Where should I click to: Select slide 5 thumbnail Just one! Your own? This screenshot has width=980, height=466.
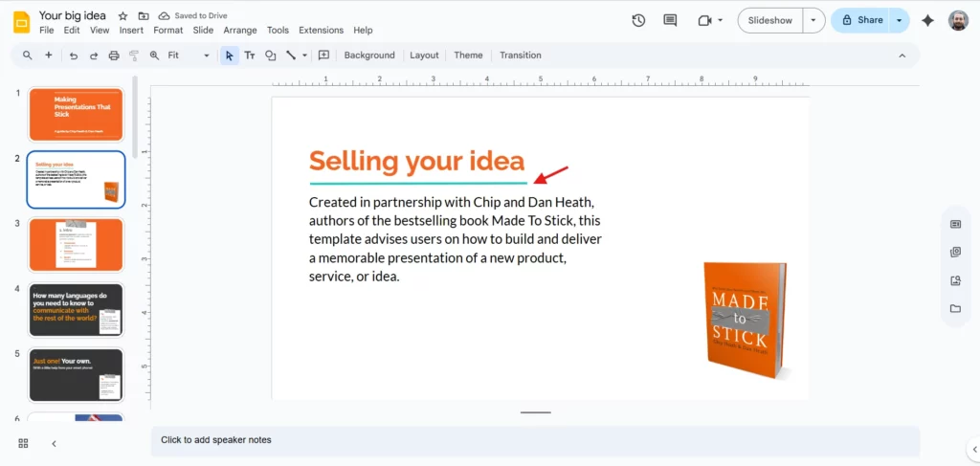[x=76, y=374]
